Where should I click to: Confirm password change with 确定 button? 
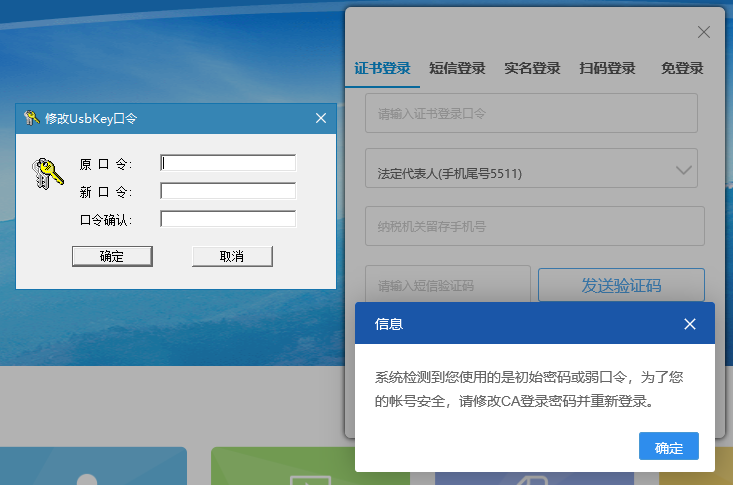tap(112, 256)
